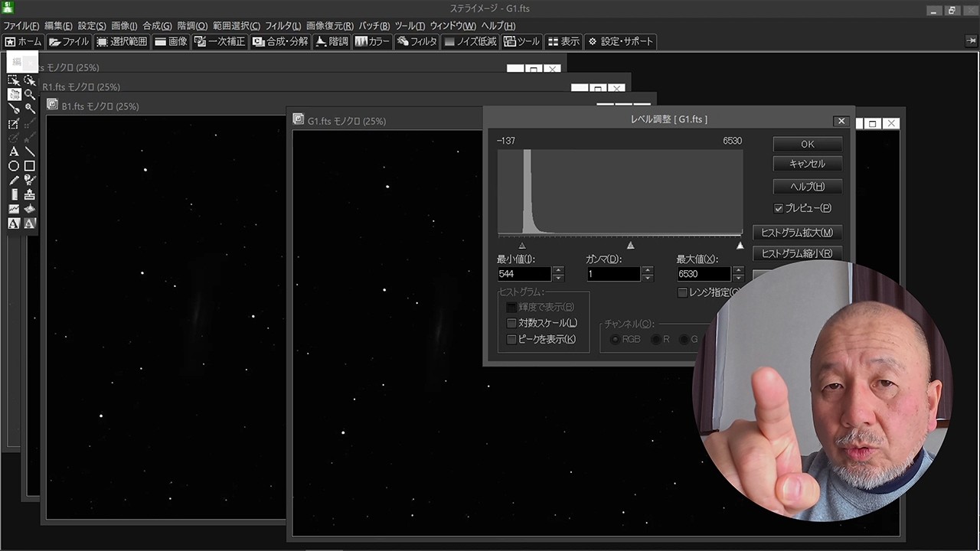Select the rectangle edit pen tool
980x551 pixels.
(x=14, y=123)
